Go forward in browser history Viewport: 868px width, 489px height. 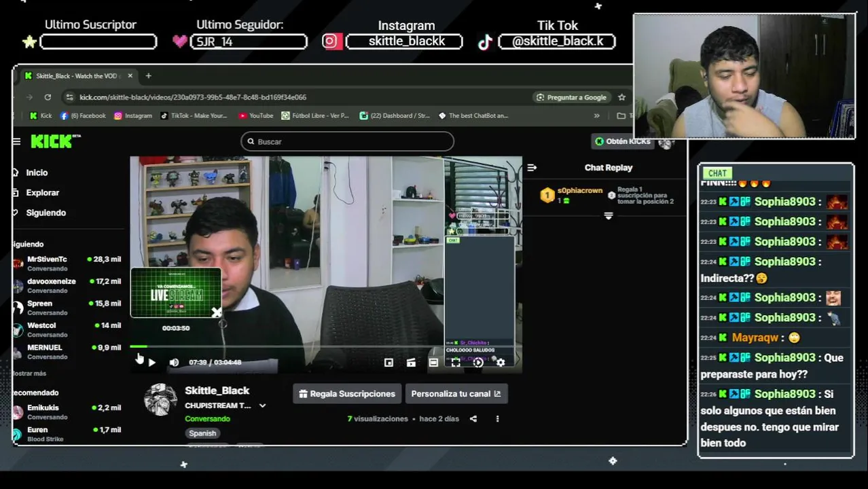click(29, 97)
